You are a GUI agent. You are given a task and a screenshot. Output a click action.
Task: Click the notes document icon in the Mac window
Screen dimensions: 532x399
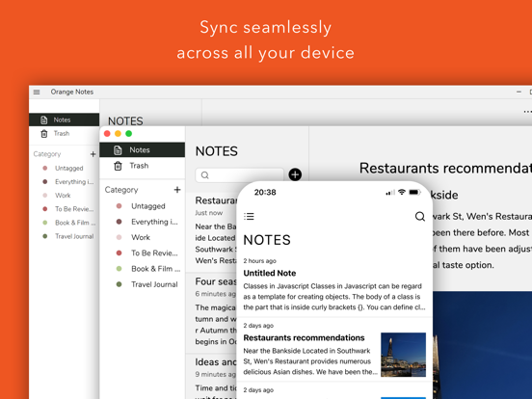tap(118, 150)
